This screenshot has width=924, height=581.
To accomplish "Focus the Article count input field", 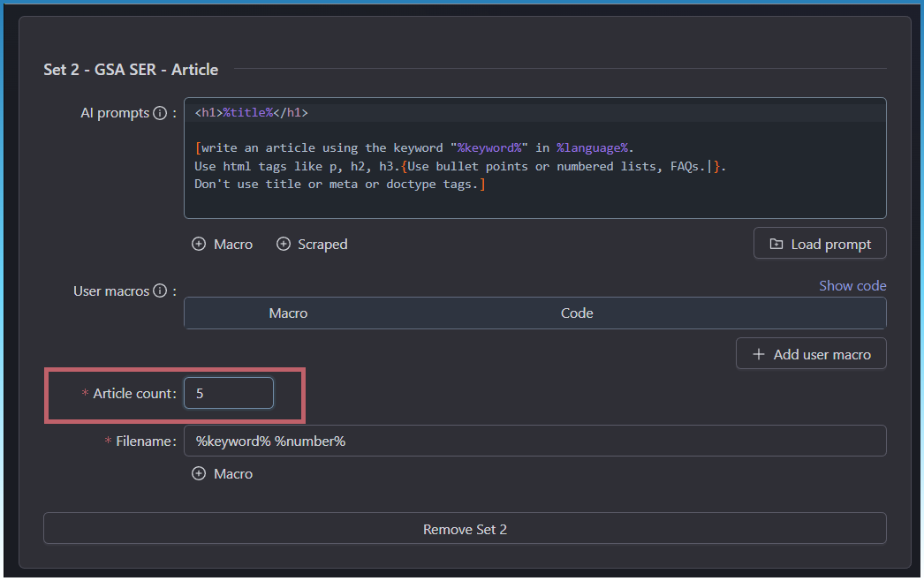I will [229, 394].
